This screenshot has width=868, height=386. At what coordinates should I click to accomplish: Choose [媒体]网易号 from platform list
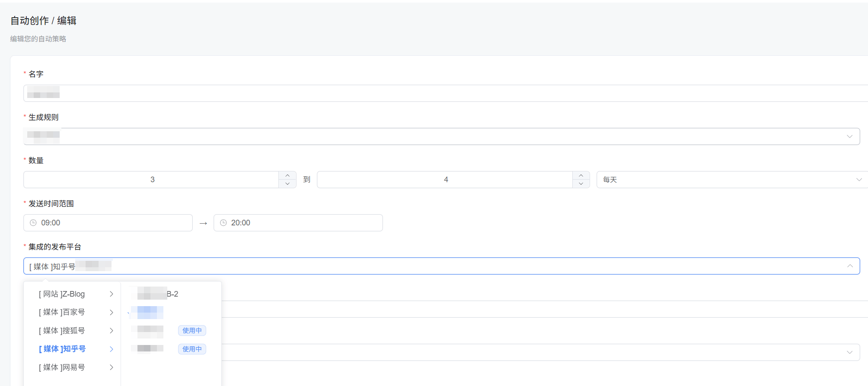click(62, 367)
